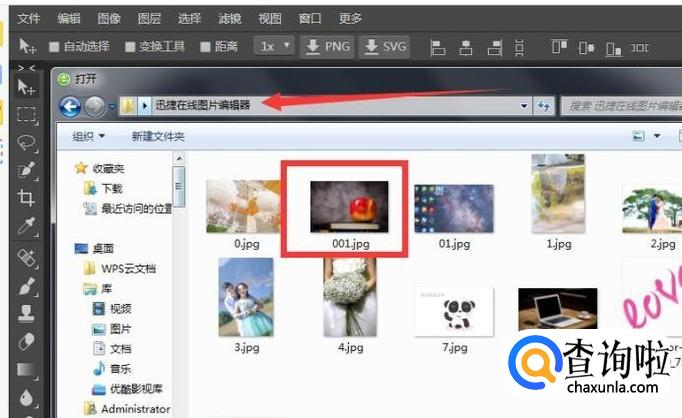682x418 pixels.
Task: Toggle the 变换工具 checkbox
Action: tap(130, 47)
